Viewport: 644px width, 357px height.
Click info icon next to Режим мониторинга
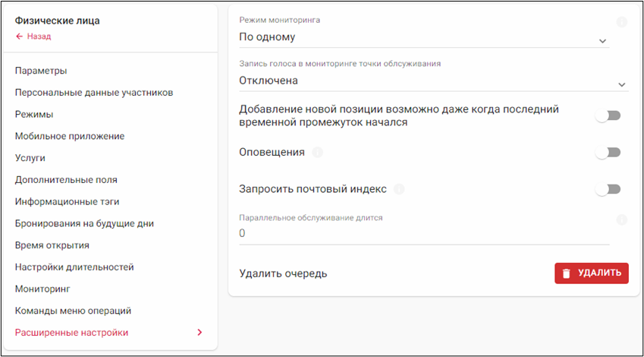[x=622, y=23]
